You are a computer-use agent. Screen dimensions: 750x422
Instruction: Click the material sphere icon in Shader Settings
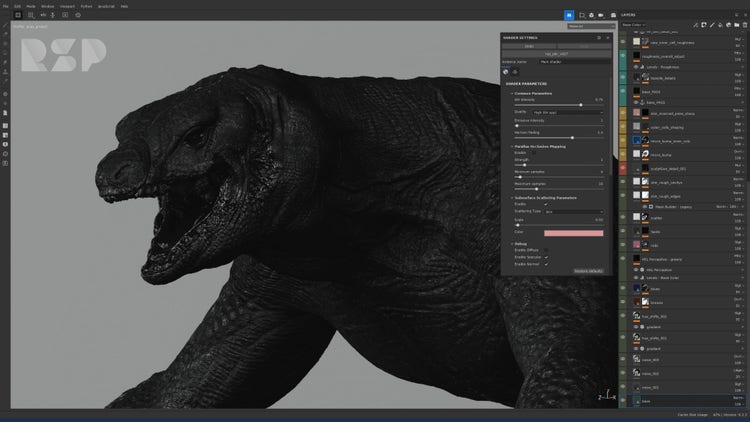505,72
